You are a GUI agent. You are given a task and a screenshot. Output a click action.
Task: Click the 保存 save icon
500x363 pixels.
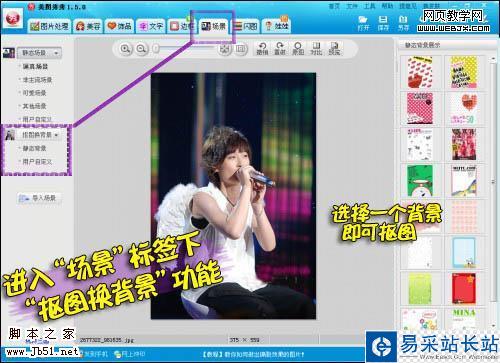click(x=383, y=23)
